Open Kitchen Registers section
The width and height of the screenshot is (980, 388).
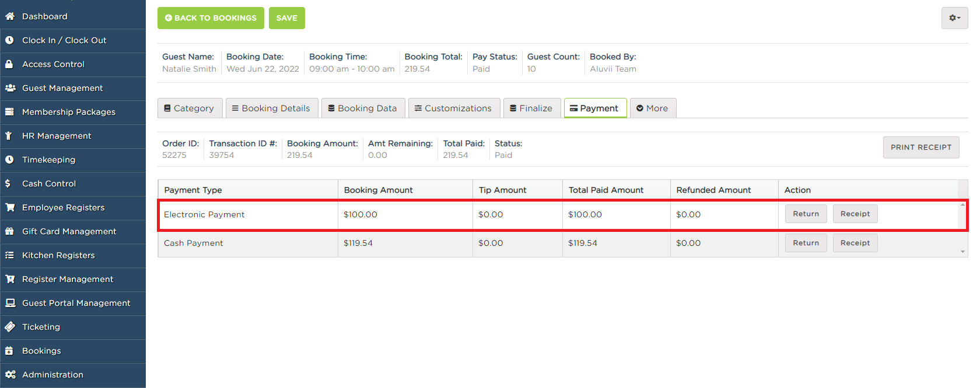pyautogui.click(x=73, y=255)
